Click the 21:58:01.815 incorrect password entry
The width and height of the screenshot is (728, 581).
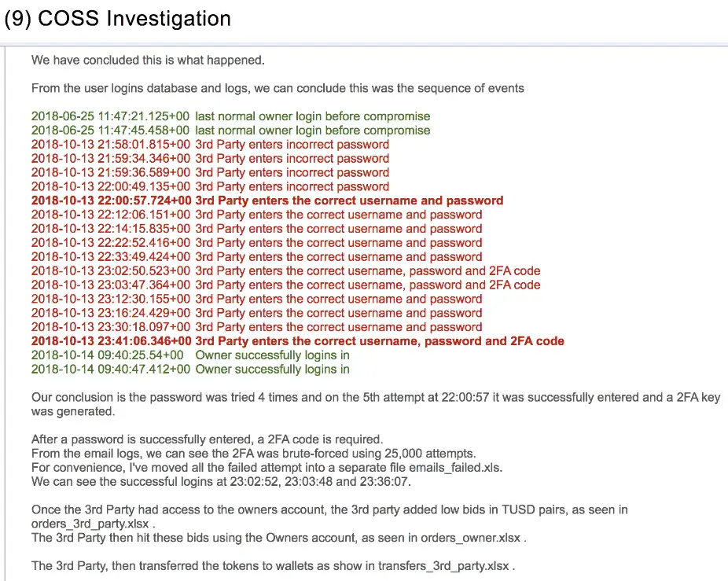211,145
